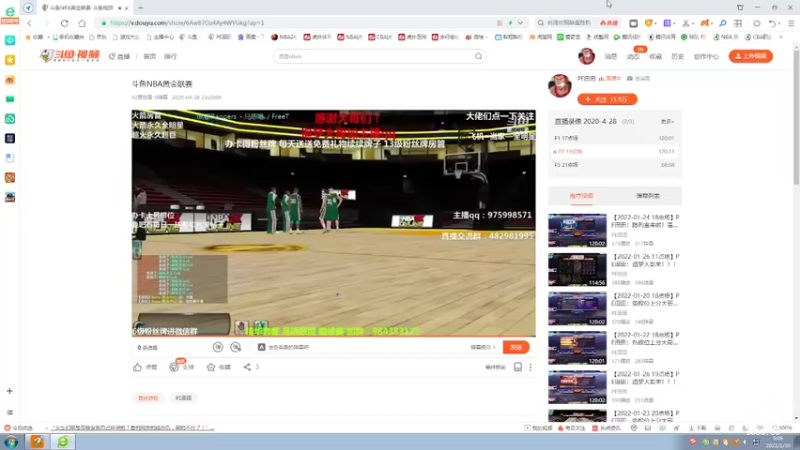
Task: Click the coin icon in the action row
Action: (x=174, y=367)
